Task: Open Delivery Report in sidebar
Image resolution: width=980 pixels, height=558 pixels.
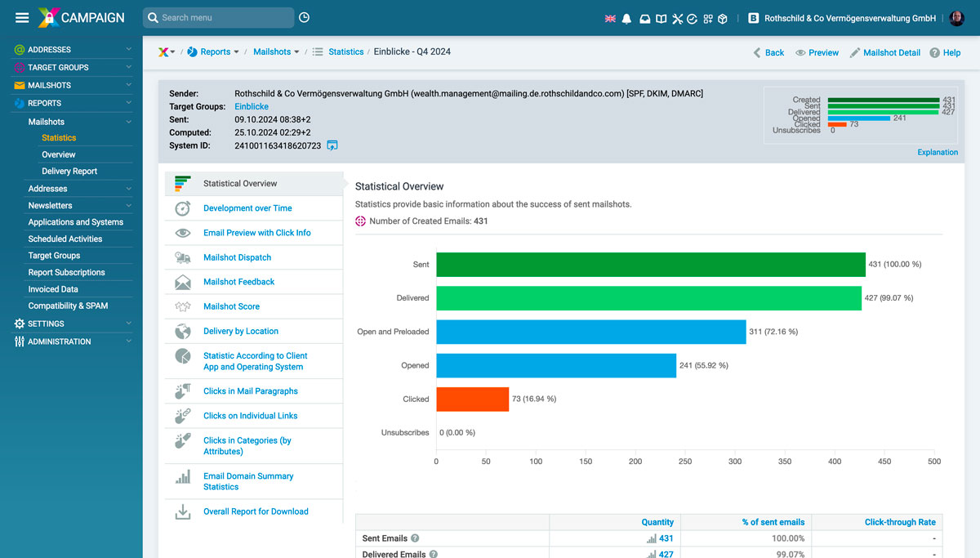Action: point(69,172)
